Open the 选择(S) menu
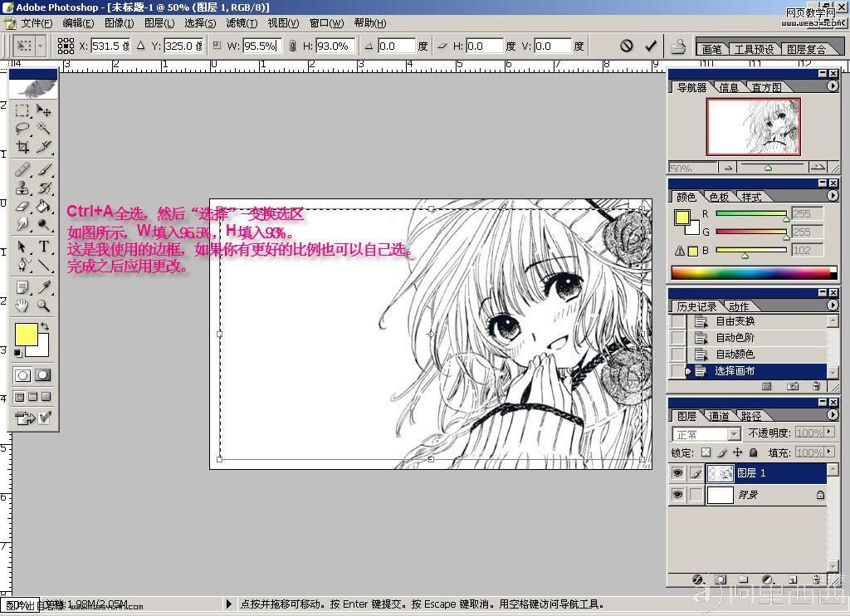This screenshot has height=616, width=850. click(x=200, y=22)
